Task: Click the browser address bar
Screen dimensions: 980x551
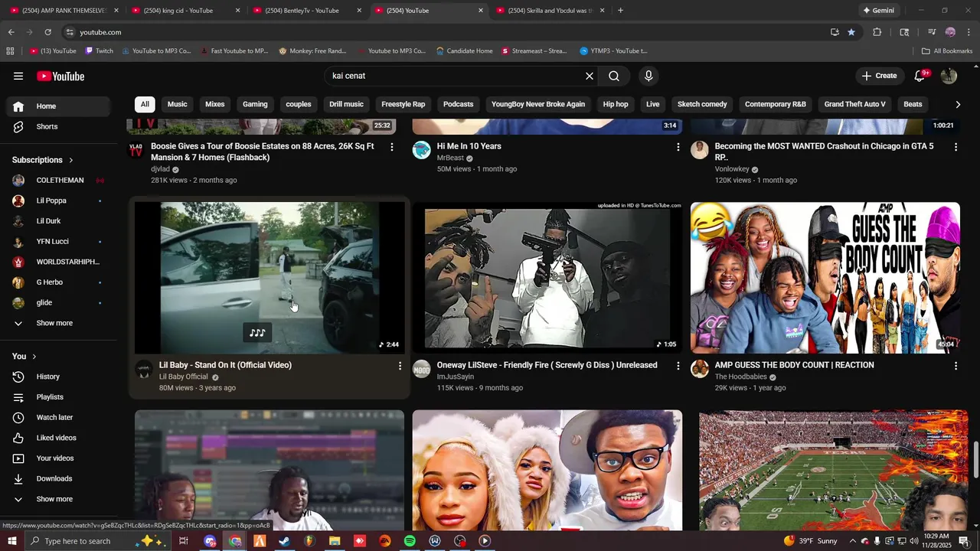Action: [x=444, y=32]
